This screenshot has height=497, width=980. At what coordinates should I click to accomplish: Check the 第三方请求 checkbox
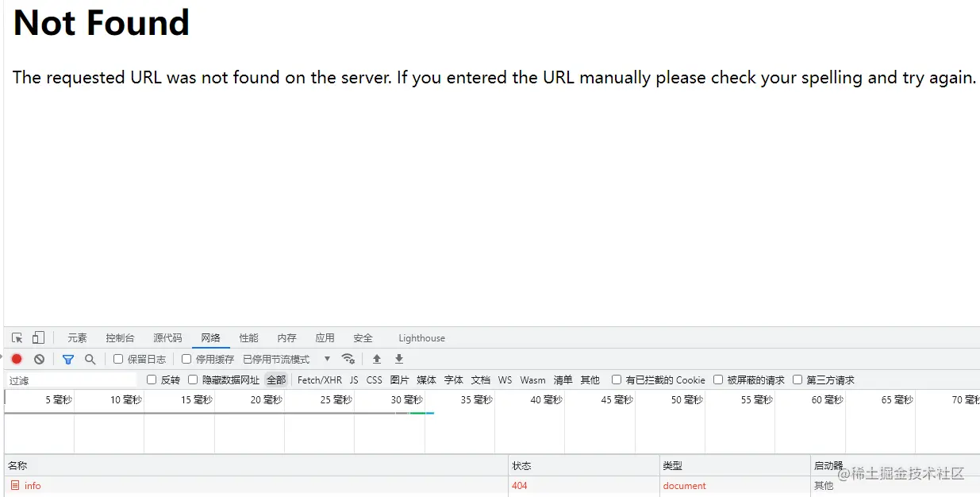pyautogui.click(x=797, y=379)
